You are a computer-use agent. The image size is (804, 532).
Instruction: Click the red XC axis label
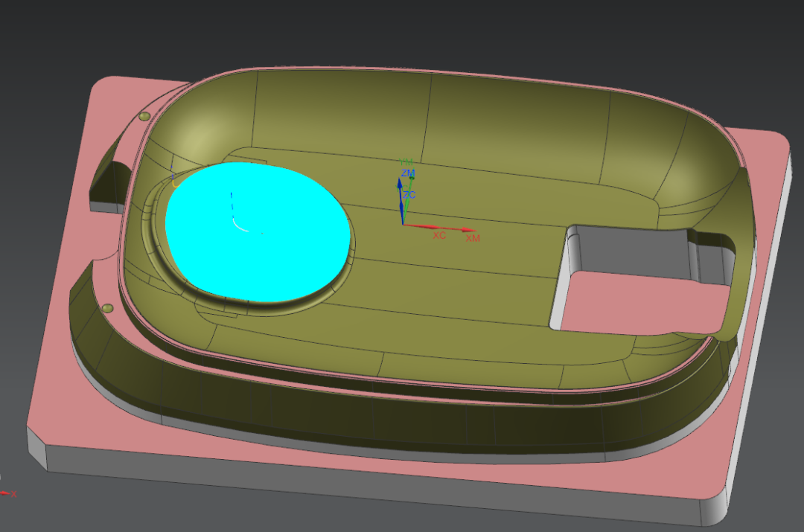(x=439, y=235)
